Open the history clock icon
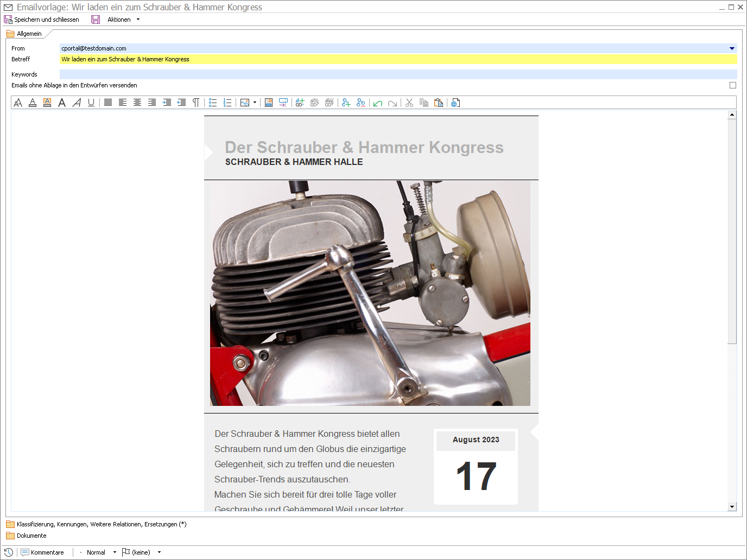 tap(9, 552)
